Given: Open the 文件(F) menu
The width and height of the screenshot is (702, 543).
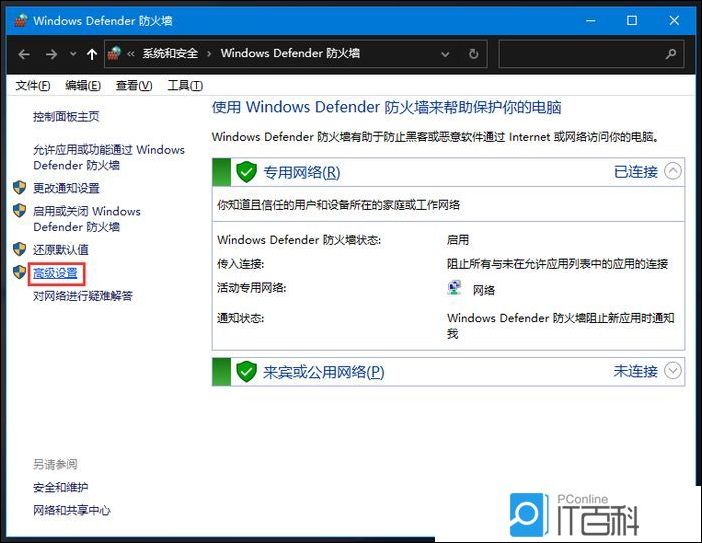Looking at the screenshot, I should click(x=33, y=85).
